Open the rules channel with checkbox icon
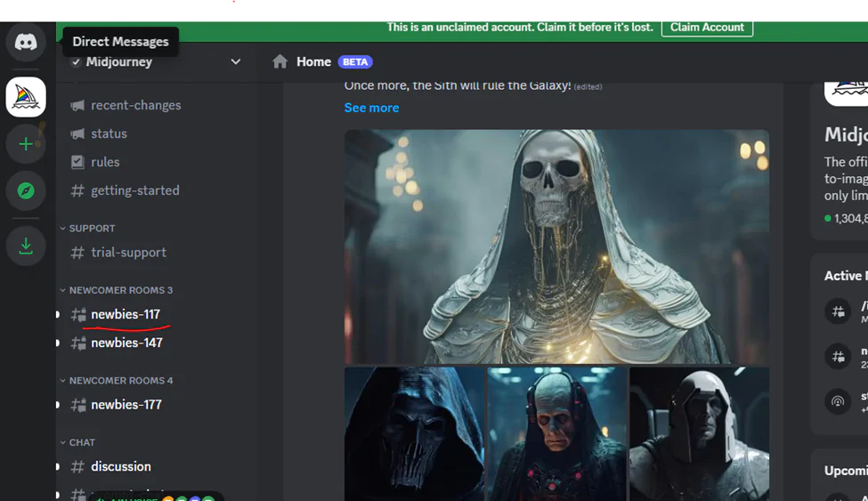This screenshot has height=501, width=868. (x=105, y=162)
